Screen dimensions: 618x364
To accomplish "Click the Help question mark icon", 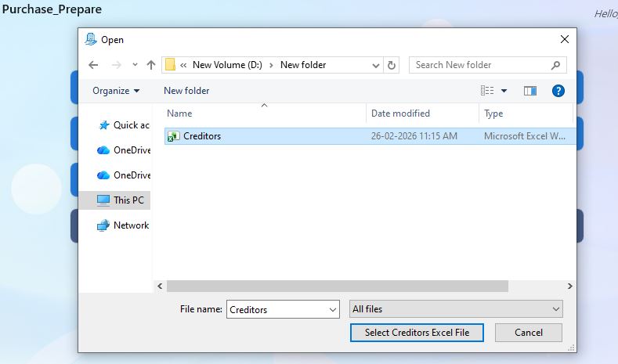I will [558, 91].
